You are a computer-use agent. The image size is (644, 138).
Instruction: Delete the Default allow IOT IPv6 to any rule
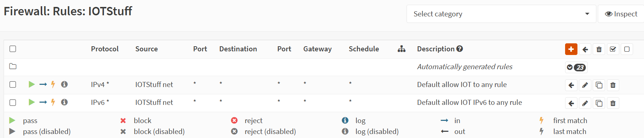(x=613, y=103)
